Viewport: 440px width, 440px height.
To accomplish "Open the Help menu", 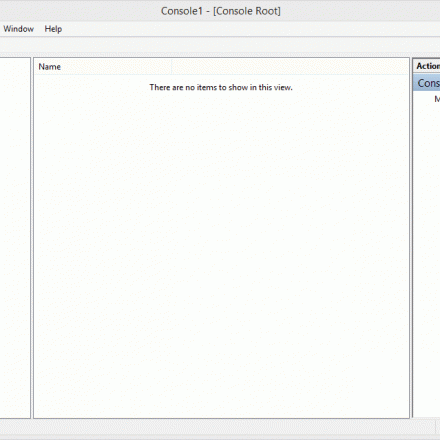I will click(x=53, y=29).
